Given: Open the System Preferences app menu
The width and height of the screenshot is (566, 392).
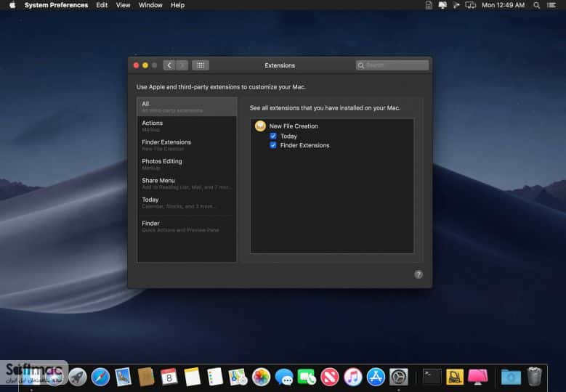Looking at the screenshot, I should click(56, 5).
